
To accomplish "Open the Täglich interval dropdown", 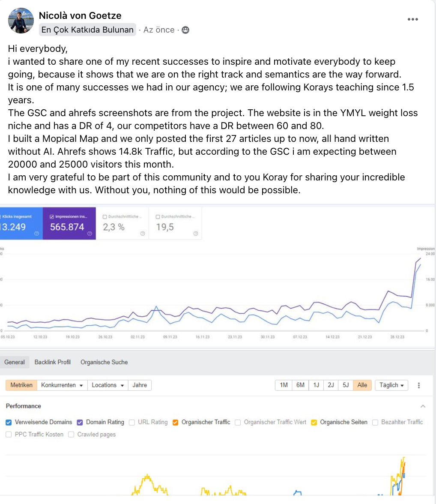I will 391,385.
